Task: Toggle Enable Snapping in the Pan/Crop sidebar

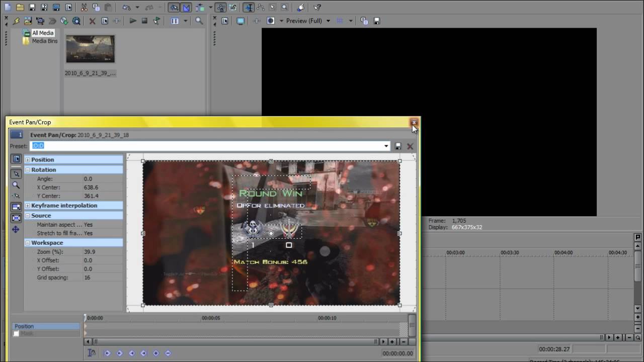Action: (x=16, y=196)
